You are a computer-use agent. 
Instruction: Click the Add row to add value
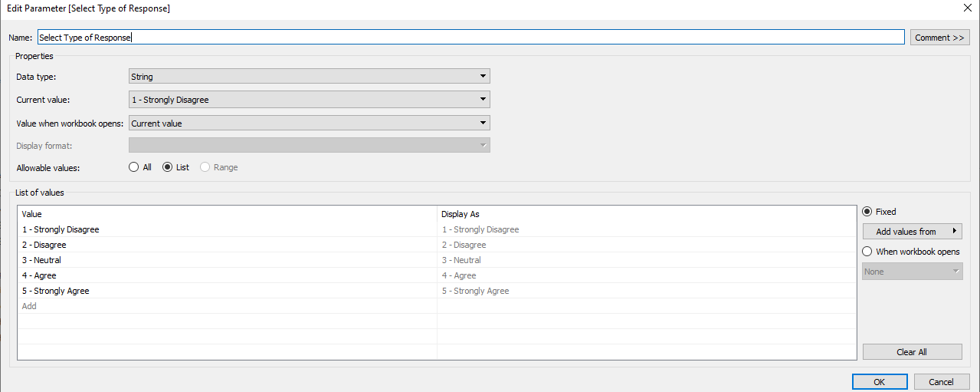[x=29, y=306]
